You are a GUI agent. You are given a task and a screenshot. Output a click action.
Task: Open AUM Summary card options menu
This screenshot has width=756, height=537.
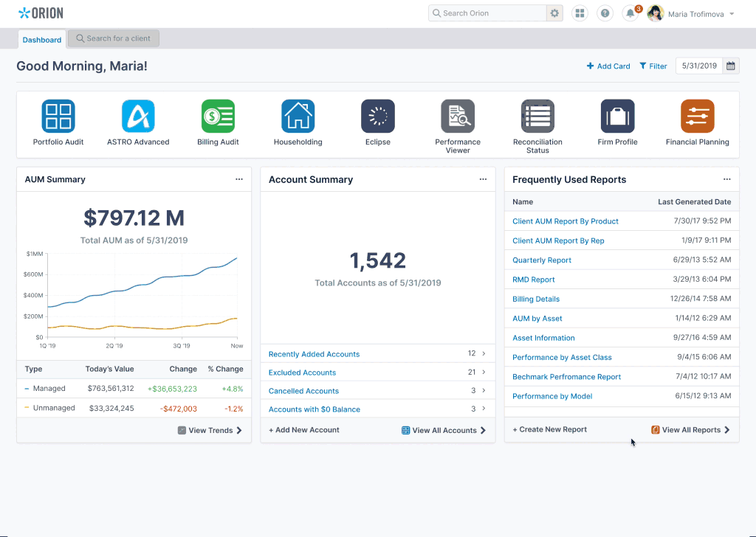click(x=238, y=179)
